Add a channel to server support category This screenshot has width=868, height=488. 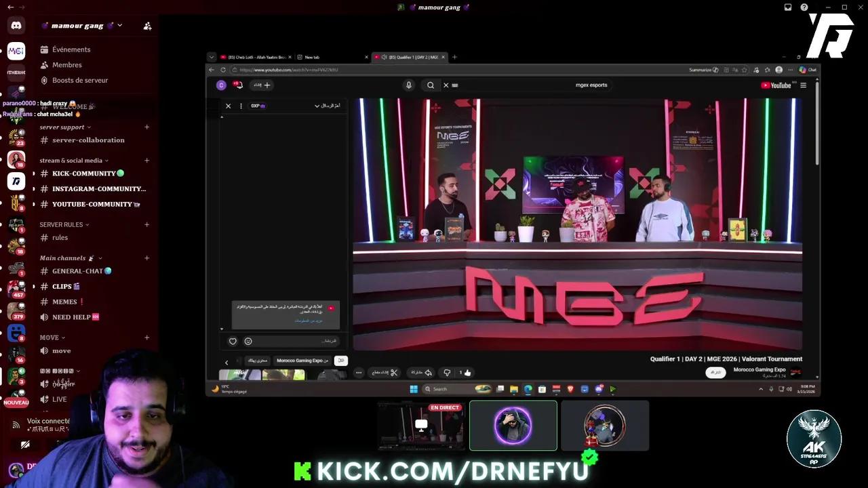(x=147, y=127)
